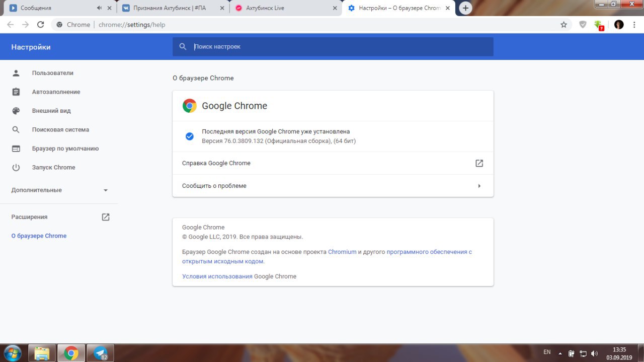Open the power plug tray icon
This screenshot has height=362, width=644.
coord(572,353)
